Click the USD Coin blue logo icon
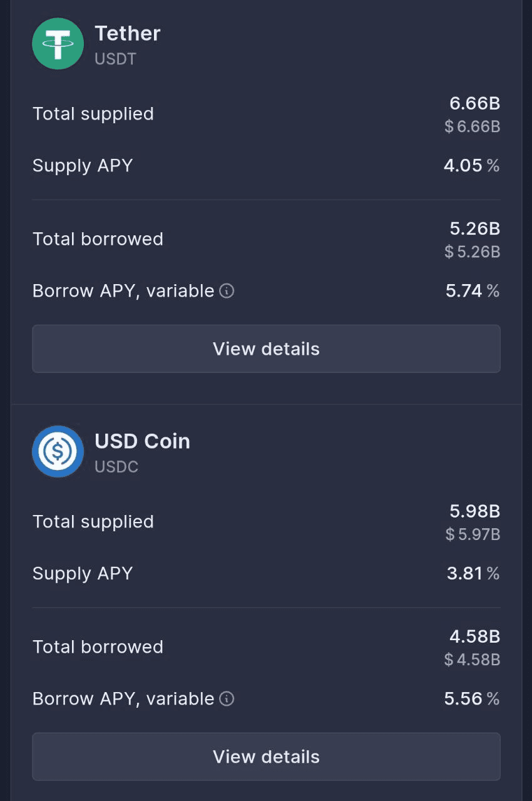The height and width of the screenshot is (801, 532). click(x=58, y=451)
